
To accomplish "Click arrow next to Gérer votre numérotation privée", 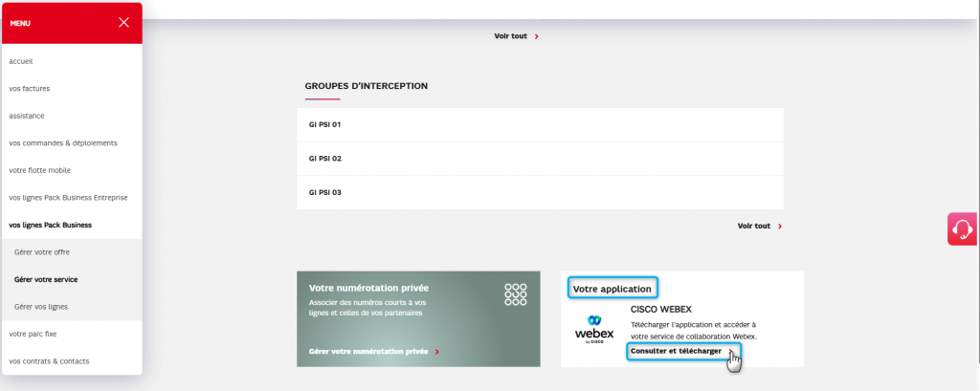I will click(437, 352).
